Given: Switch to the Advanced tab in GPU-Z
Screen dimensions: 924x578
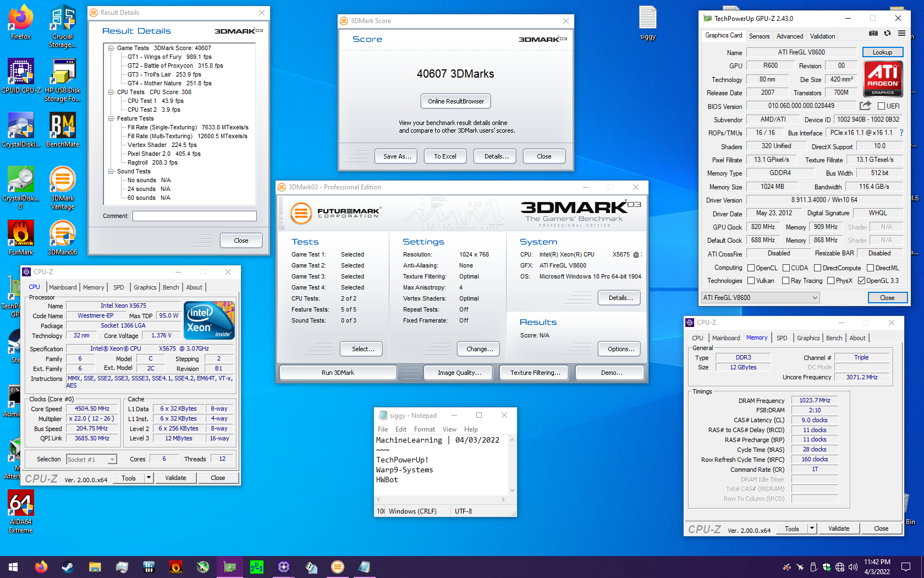Looking at the screenshot, I should tap(790, 36).
